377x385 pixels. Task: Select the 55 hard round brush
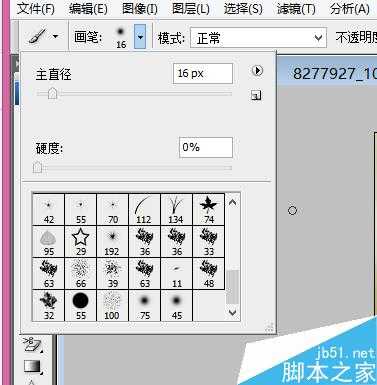(x=81, y=306)
